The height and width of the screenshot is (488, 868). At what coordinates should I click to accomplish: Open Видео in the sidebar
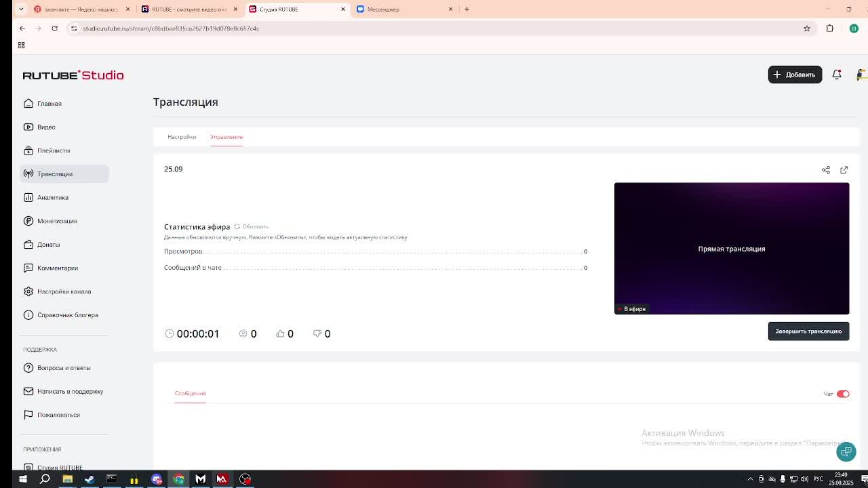[64, 127]
